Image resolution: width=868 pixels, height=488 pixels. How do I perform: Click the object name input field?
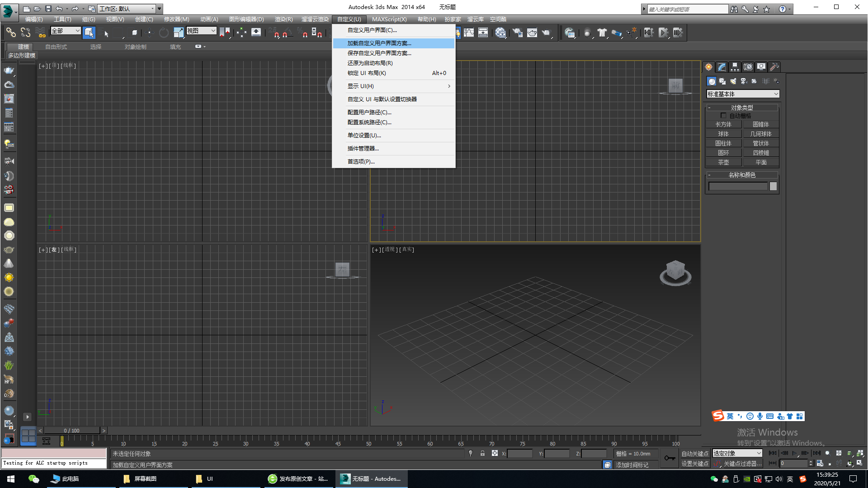click(738, 187)
